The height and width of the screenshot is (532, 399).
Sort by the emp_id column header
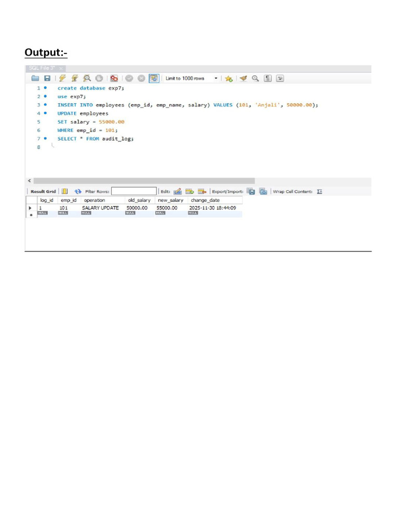pos(69,200)
